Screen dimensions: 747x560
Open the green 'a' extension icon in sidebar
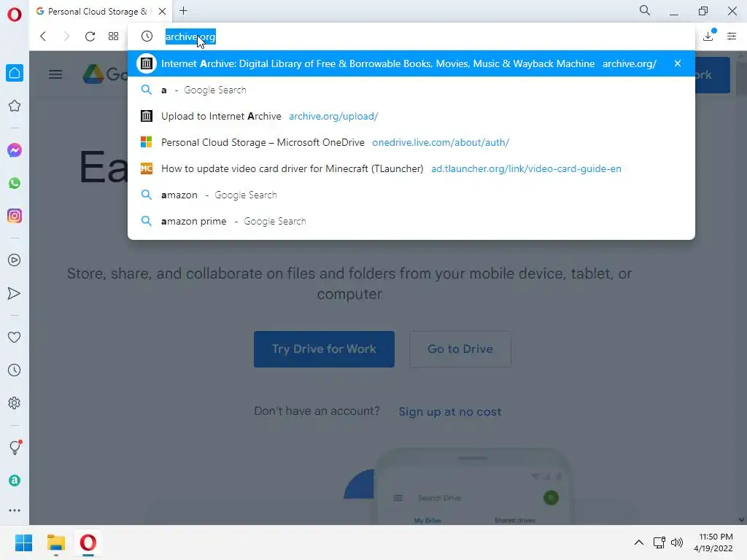click(x=15, y=481)
